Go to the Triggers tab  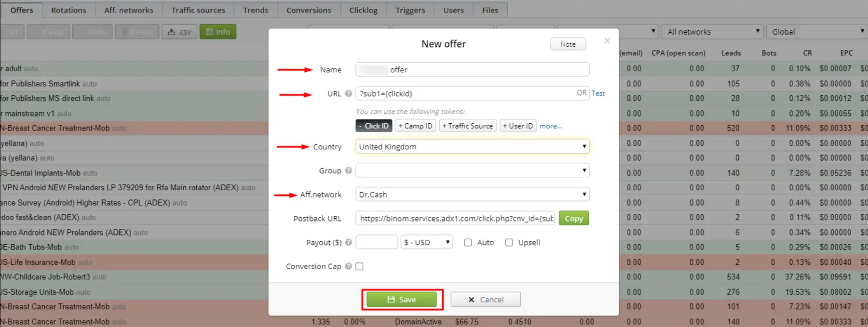coord(410,10)
